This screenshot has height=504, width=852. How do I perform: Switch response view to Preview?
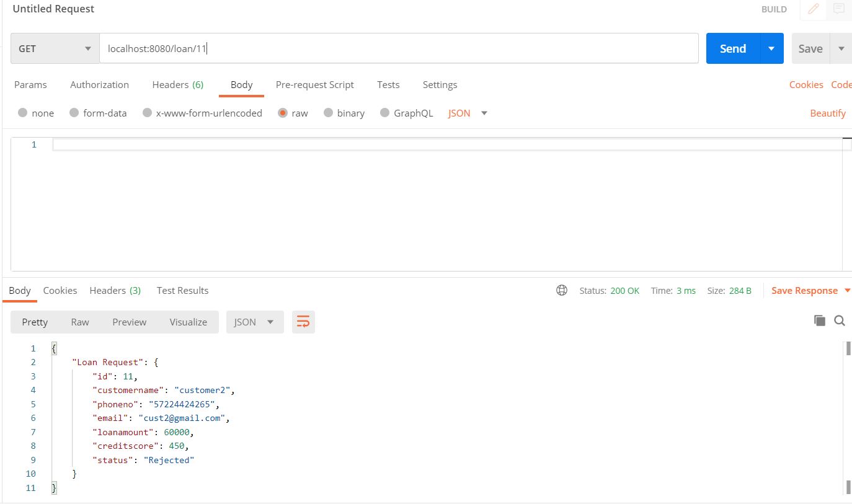click(x=130, y=322)
